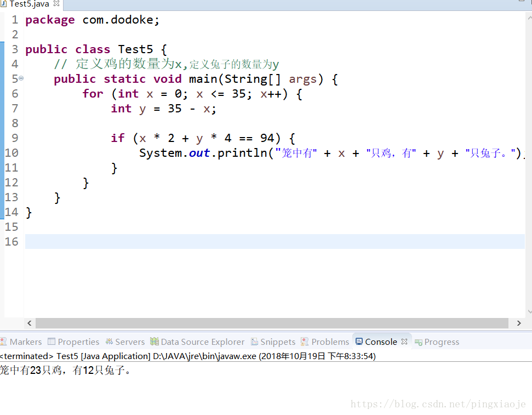Click line number 15 in the gutter
Viewport: 532px width, 415px height.
click(12, 227)
